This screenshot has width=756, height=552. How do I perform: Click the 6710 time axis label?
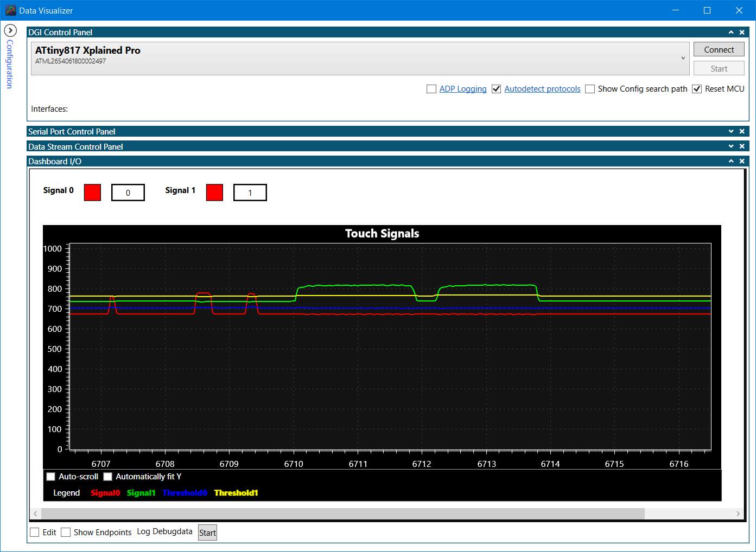click(294, 464)
